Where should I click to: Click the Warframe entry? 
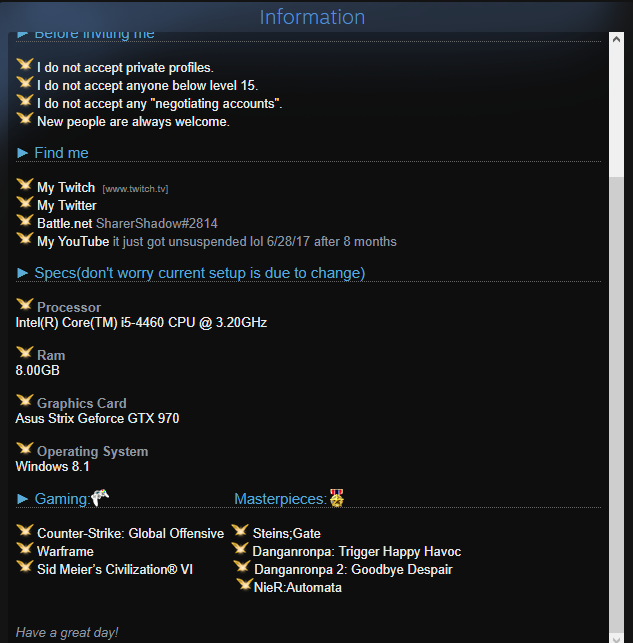65,552
